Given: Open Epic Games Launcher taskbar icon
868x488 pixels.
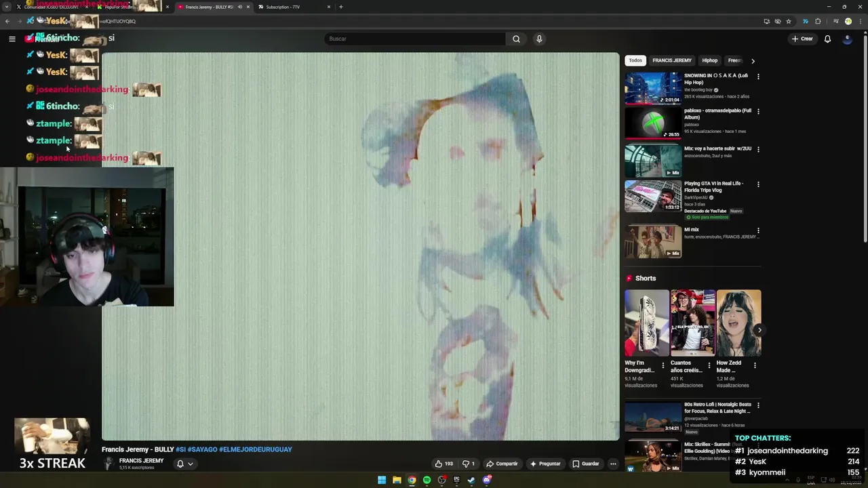Looking at the screenshot, I should pyautogui.click(x=456, y=480).
